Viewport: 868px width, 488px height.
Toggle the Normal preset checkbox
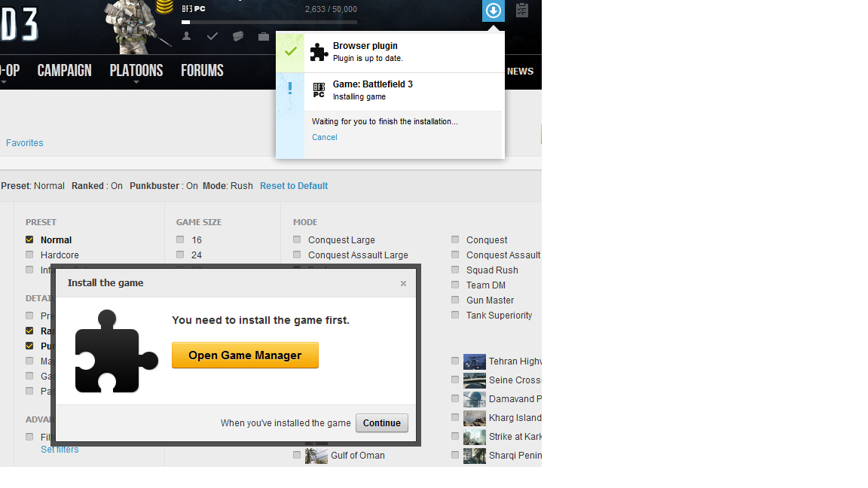29,239
